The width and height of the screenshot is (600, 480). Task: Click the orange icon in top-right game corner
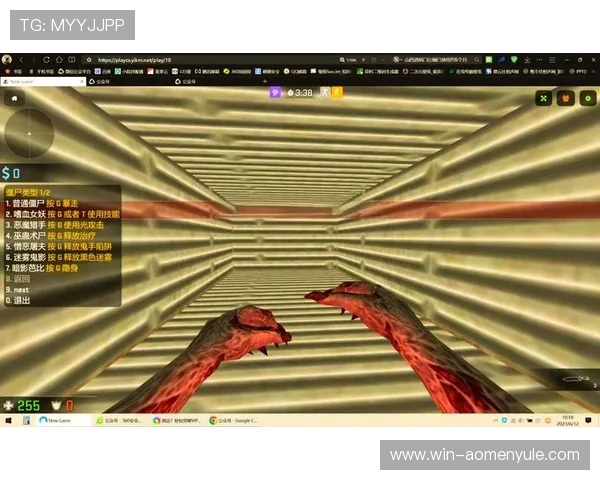pos(565,98)
